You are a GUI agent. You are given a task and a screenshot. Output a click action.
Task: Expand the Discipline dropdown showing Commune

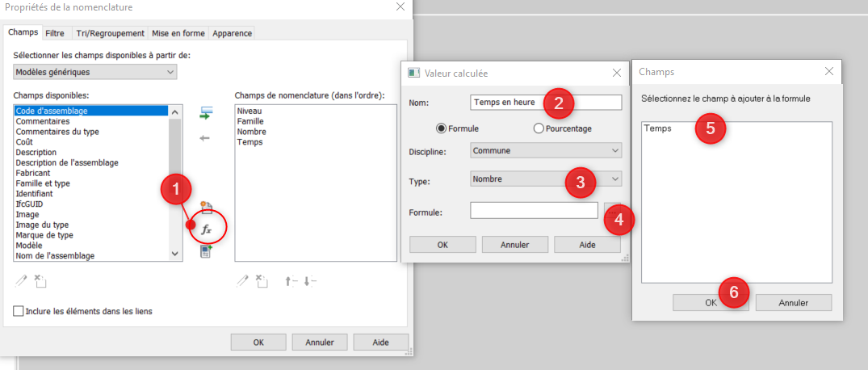[x=545, y=150]
